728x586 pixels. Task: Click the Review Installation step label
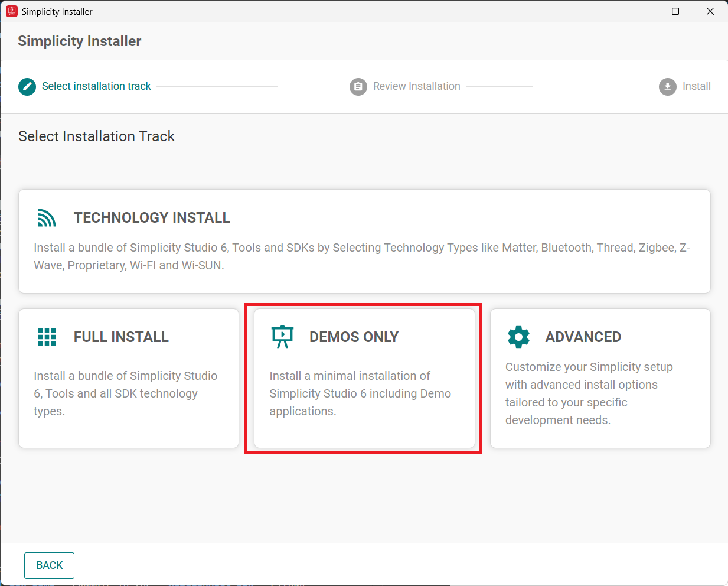tap(416, 86)
